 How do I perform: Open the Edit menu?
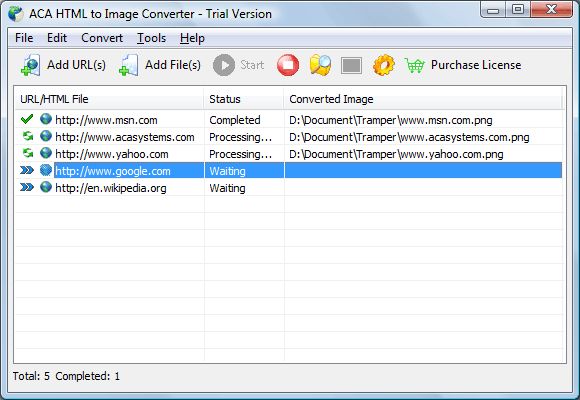point(57,38)
